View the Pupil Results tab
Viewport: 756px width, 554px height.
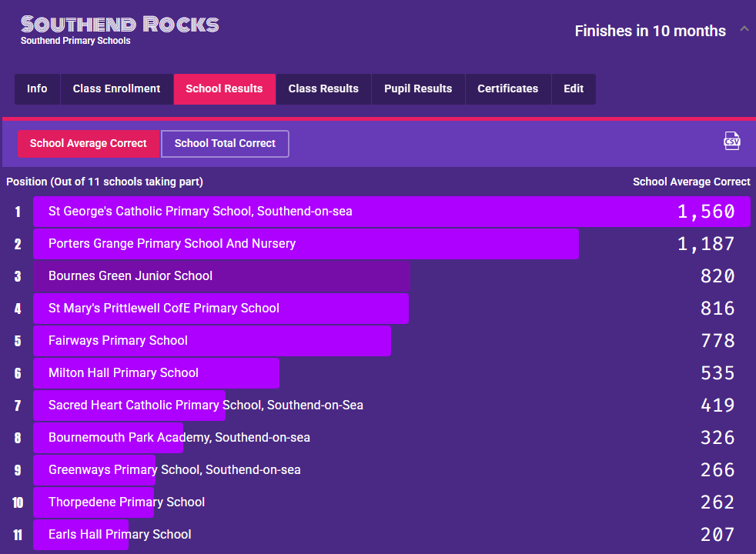[418, 89]
